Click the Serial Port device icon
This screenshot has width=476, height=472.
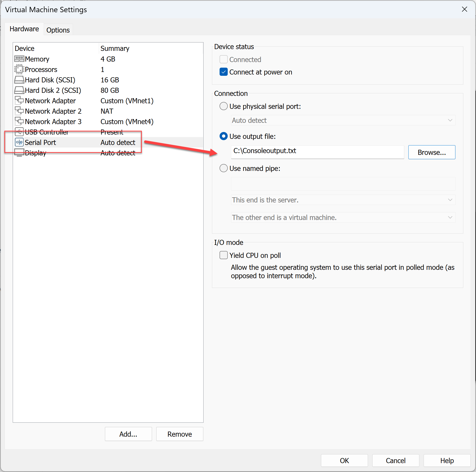click(x=19, y=142)
